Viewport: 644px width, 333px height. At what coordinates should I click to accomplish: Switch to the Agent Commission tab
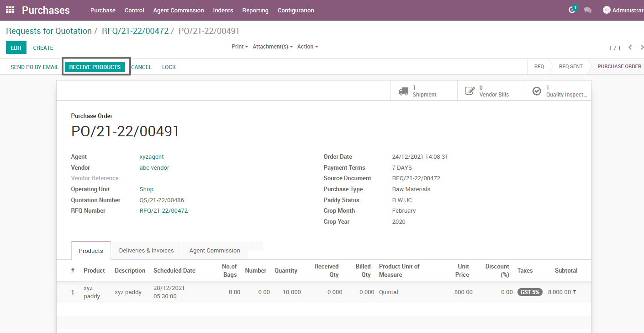214,250
